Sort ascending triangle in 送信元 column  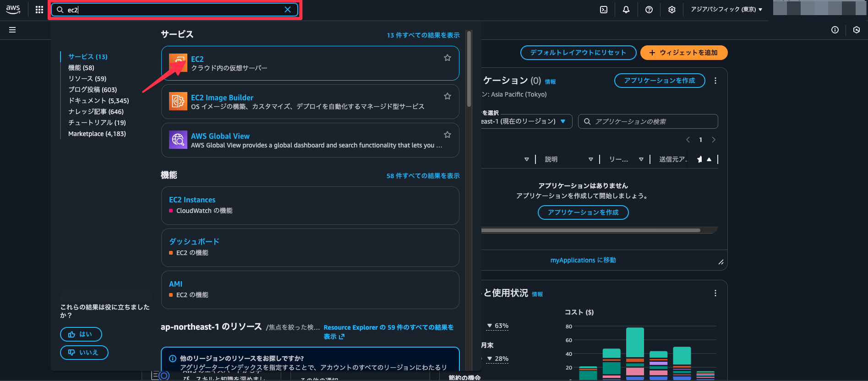pyautogui.click(x=709, y=159)
